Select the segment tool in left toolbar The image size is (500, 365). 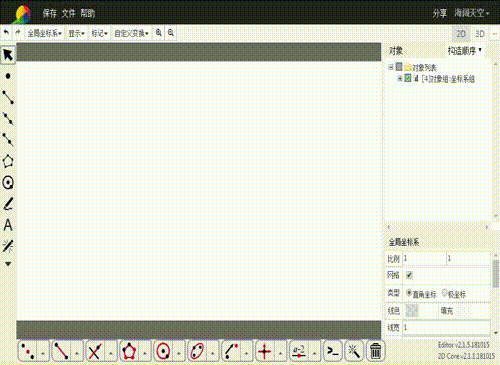(x=8, y=97)
